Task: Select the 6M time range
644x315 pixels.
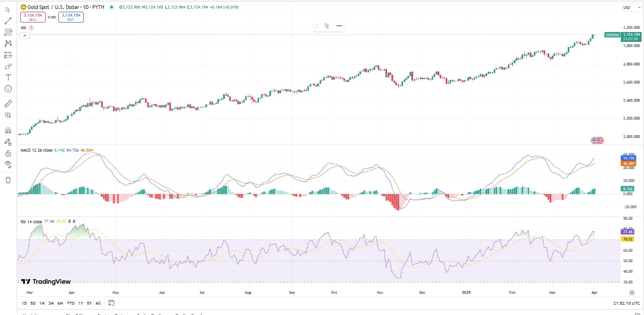Action: [60, 303]
